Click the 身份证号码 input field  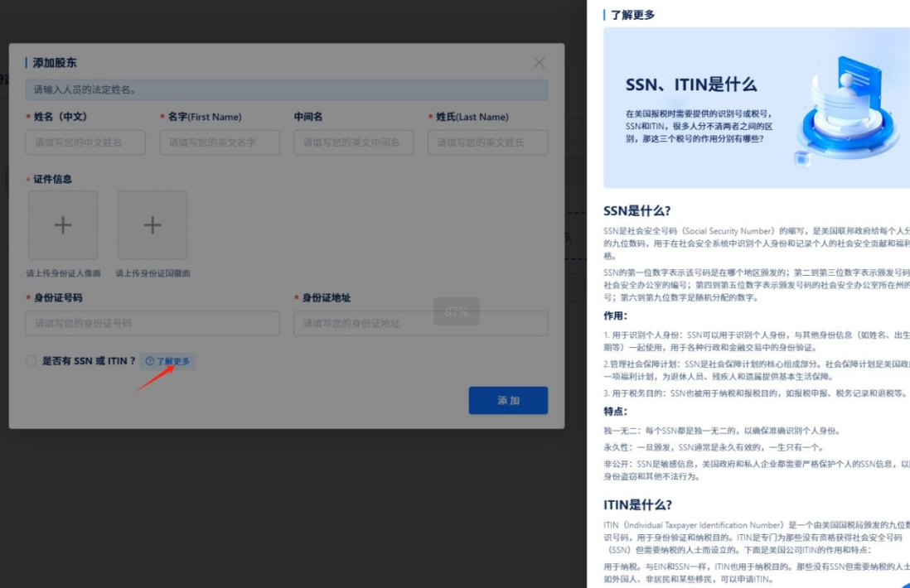coord(152,324)
